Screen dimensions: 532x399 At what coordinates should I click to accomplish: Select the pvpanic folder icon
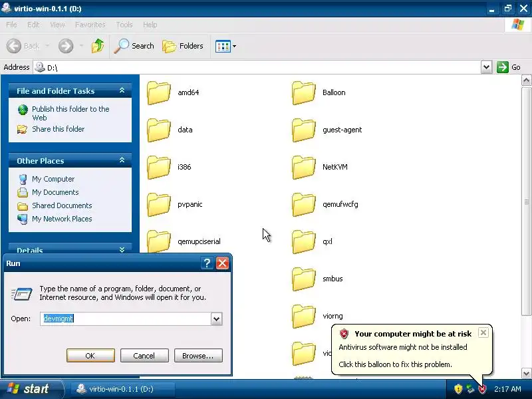tap(159, 205)
